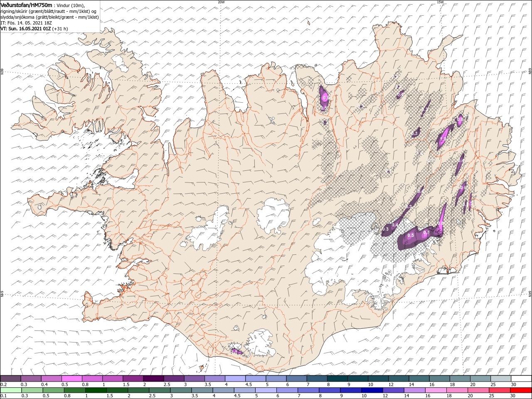Pick the deep blue 10 mm rain swatch

tap(372, 390)
